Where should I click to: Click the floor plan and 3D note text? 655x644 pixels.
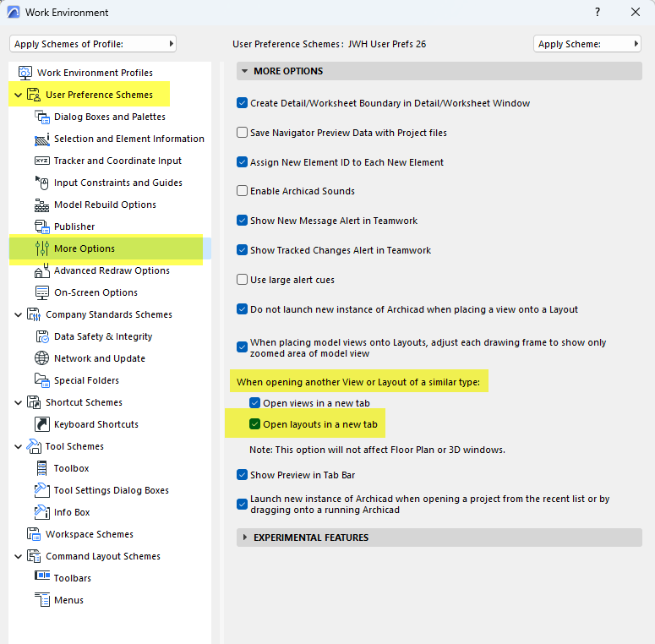[x=377, y=450]
